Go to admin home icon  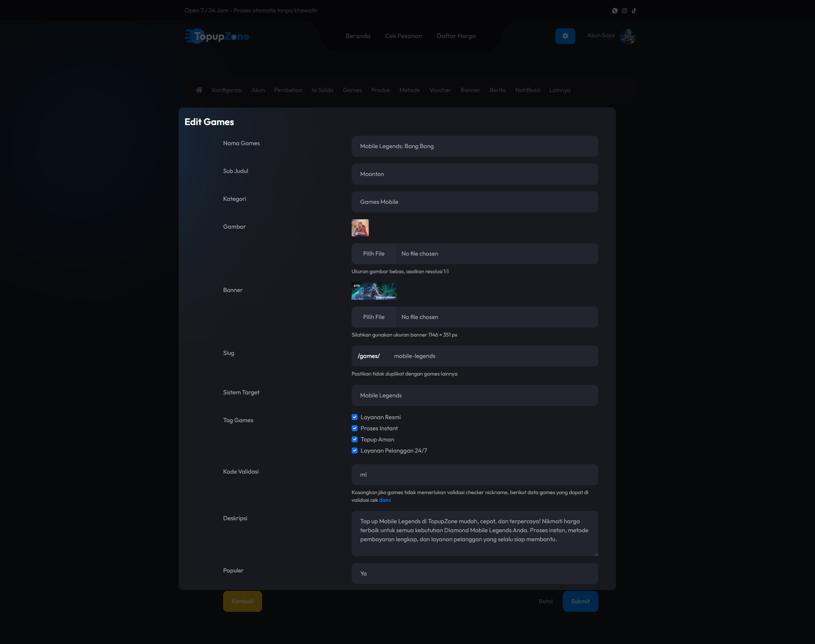pos(199,90)
